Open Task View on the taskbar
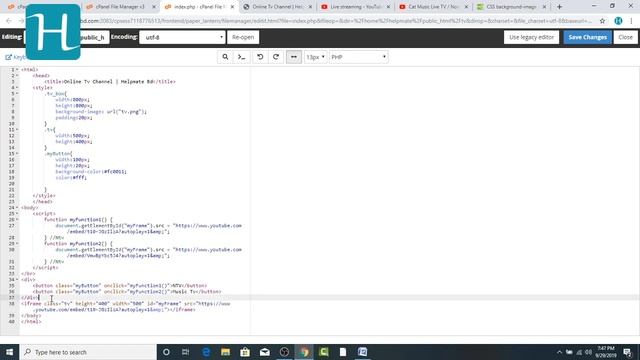 (x=185, y=352)
